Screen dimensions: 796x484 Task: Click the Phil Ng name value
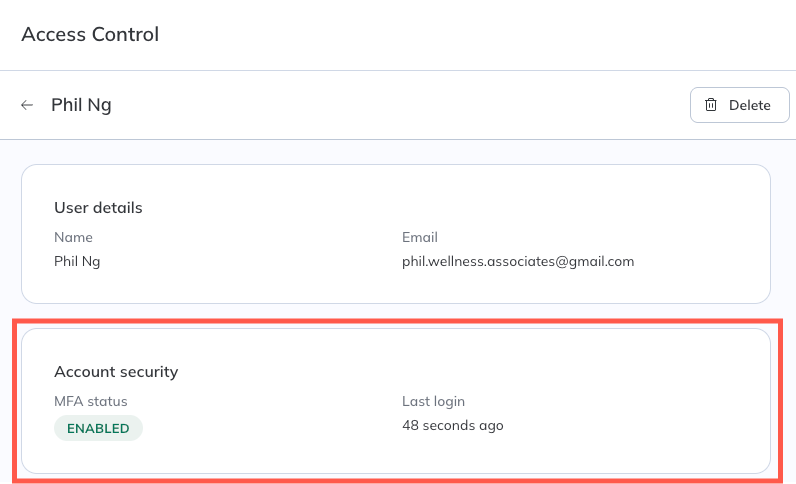tap(77, 261)
